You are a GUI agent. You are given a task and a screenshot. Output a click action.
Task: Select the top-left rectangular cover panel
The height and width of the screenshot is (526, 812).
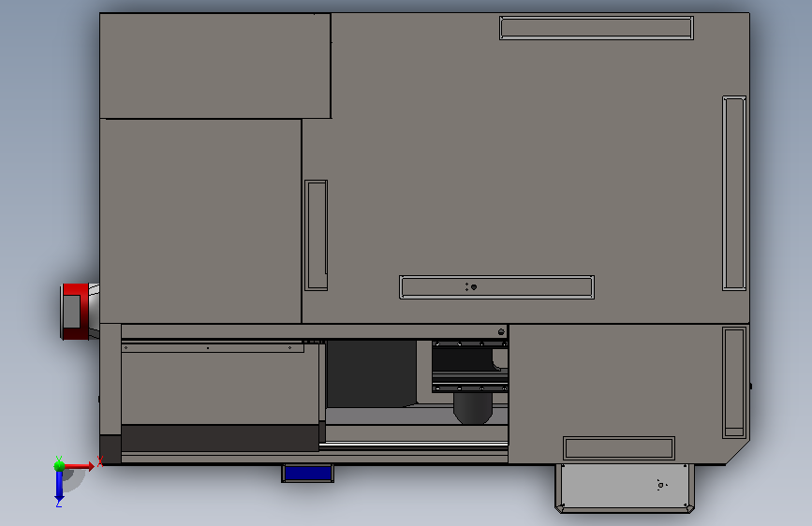[x=214, y=66]
